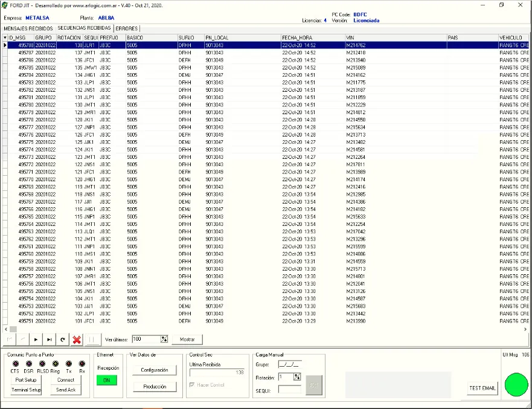
Task: Open Terminal Setup
Action: pos(26,390)
